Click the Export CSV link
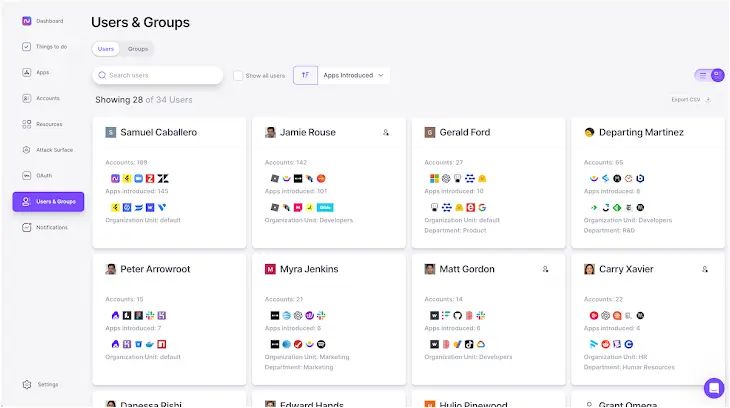 [x=691, y=100]
